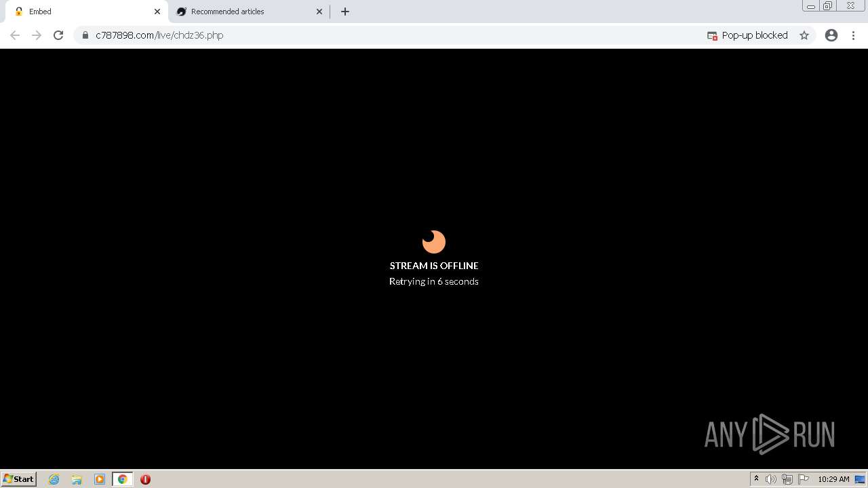Click the Embed tab favicon
868x488 pixels.
tap(19, 12)
